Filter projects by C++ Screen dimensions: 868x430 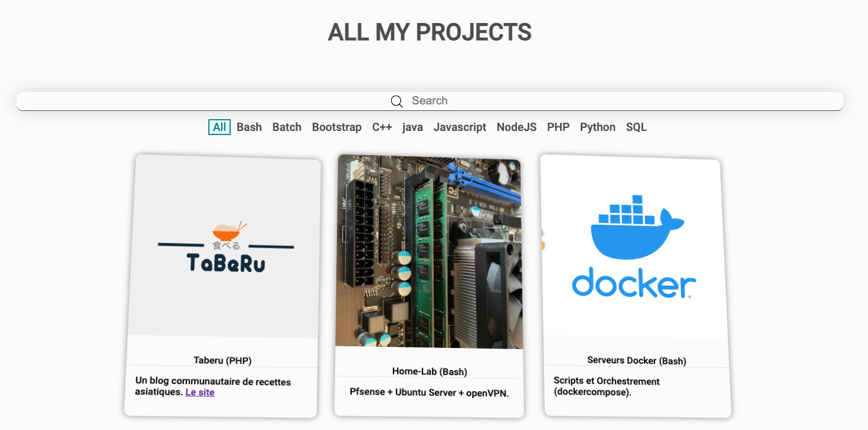click(x=382, y=127)
